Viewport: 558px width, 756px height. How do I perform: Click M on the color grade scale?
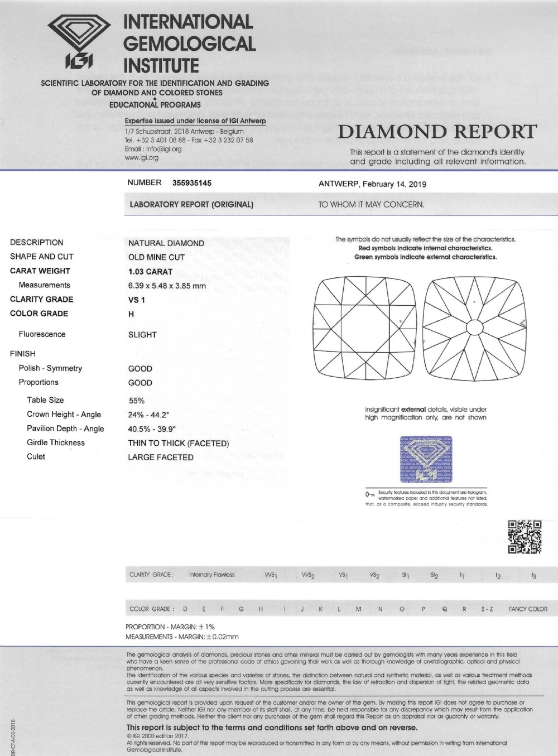(358, 609)
